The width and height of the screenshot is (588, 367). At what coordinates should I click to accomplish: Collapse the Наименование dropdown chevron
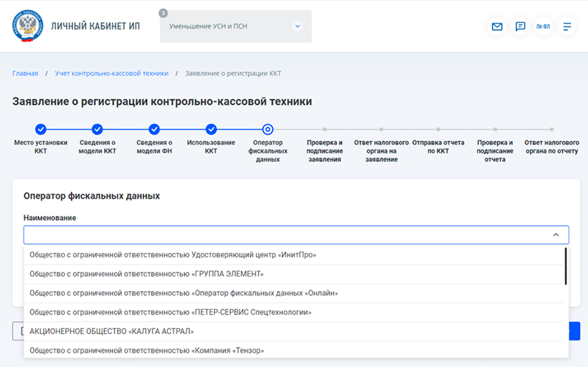(x=555, y=235)
